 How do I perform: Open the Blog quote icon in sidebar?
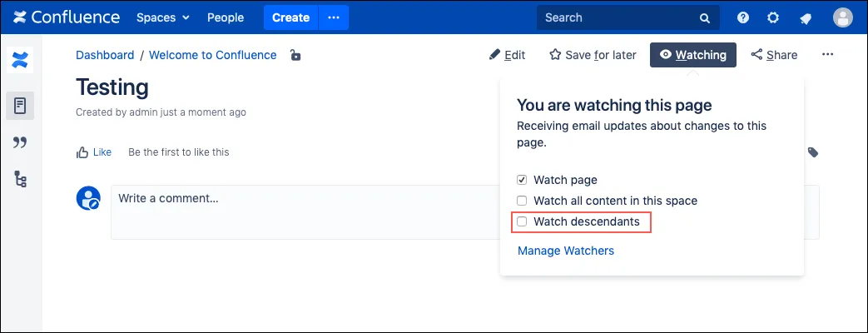coord(20,142)
